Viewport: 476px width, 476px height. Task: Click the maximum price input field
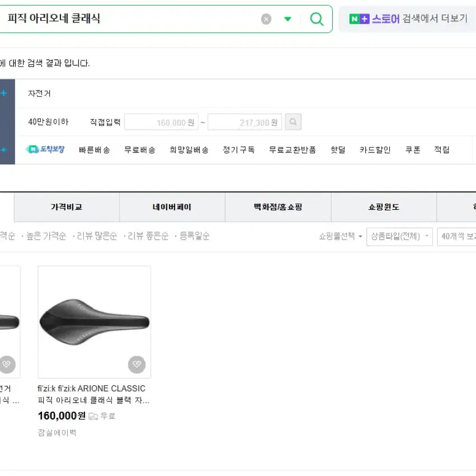coord(245,122)
